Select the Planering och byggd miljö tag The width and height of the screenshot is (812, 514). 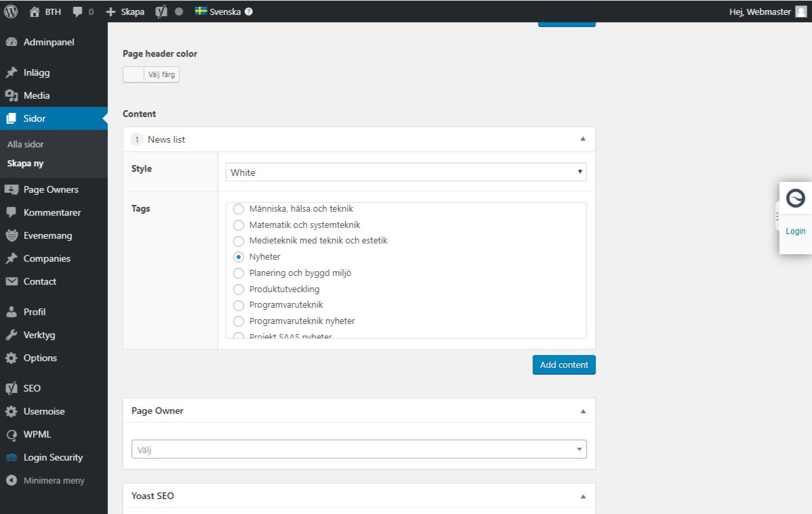[x=238, y=273]
